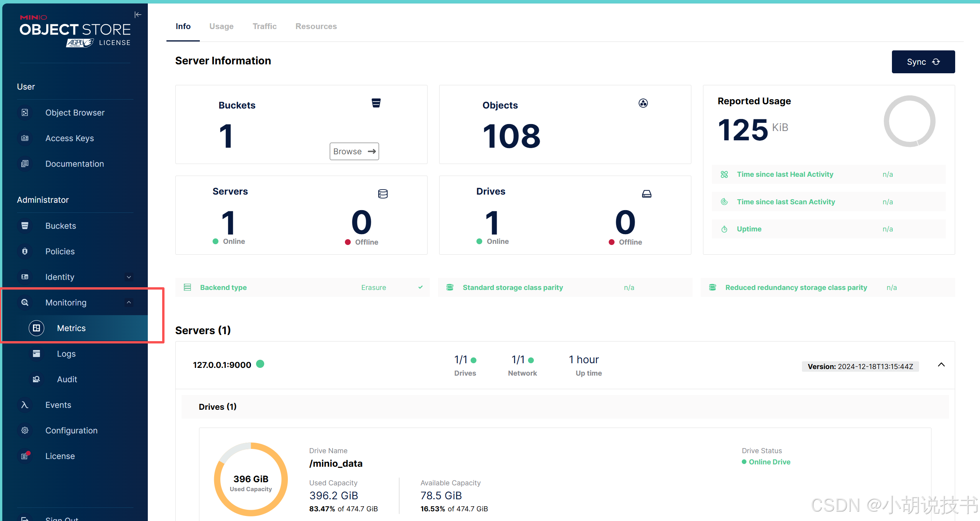Expand the Identity menu chevron
Screen dimensions: 980x521
[129, 277]
